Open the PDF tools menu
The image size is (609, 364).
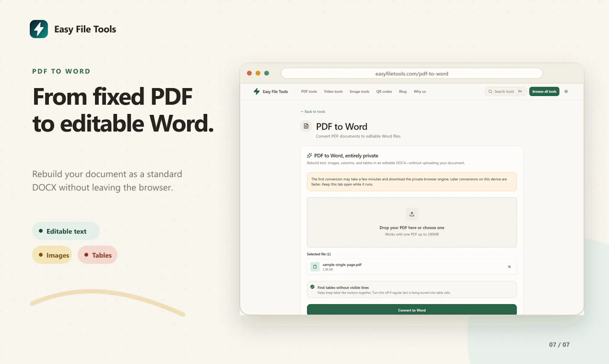pyautogui.click(x=309, y=91)
